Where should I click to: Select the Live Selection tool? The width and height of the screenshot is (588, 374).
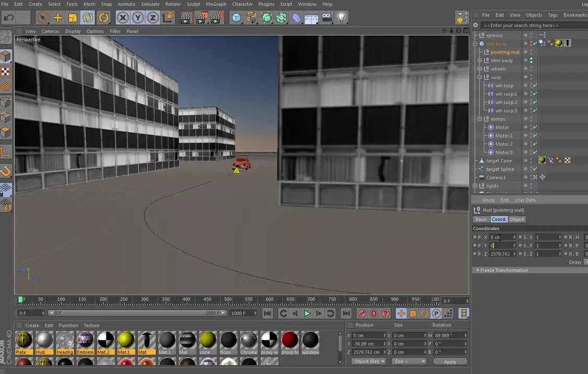click(42, 18)
